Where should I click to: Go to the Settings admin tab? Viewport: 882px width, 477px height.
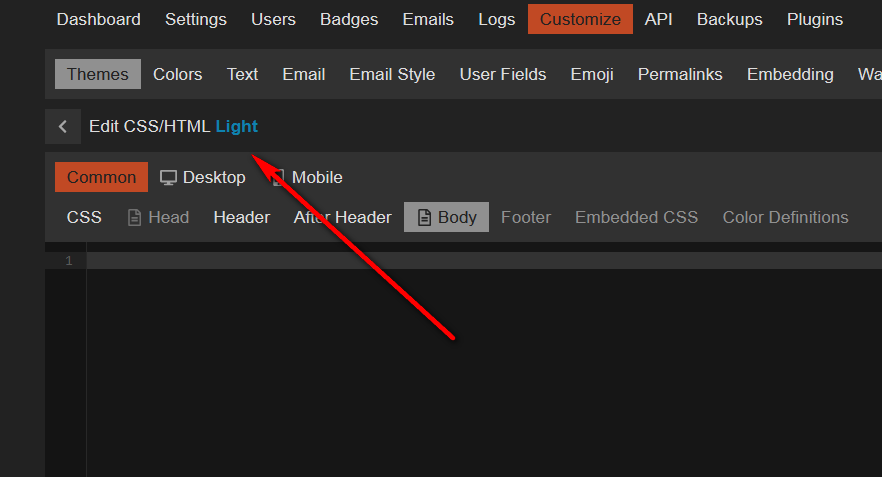pos(196,19)
